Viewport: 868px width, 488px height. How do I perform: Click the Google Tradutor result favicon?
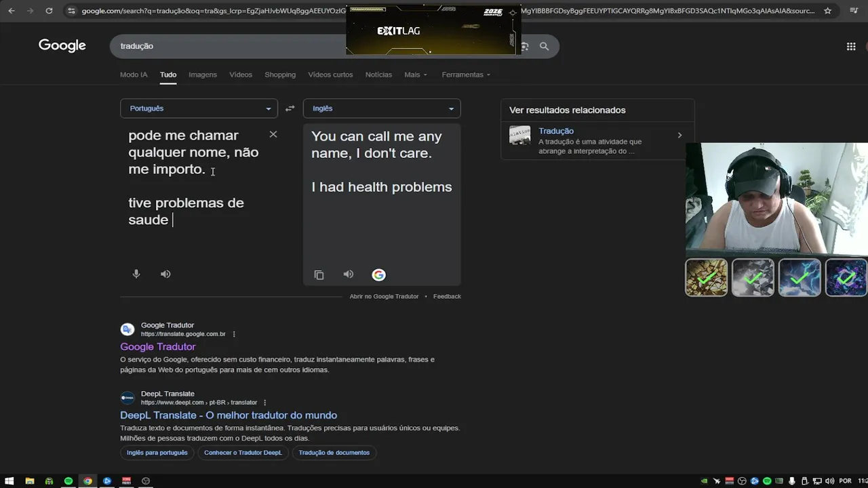(127, 329)
